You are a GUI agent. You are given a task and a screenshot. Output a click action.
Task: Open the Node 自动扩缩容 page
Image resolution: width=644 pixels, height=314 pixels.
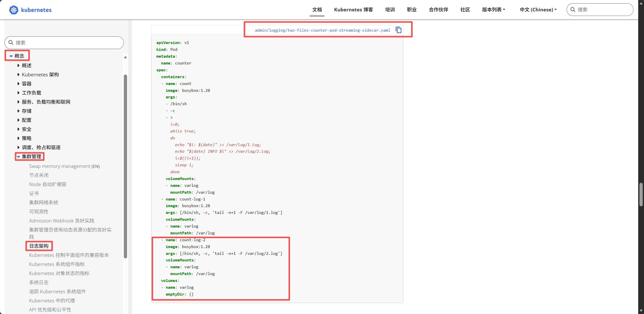(48, 184)
